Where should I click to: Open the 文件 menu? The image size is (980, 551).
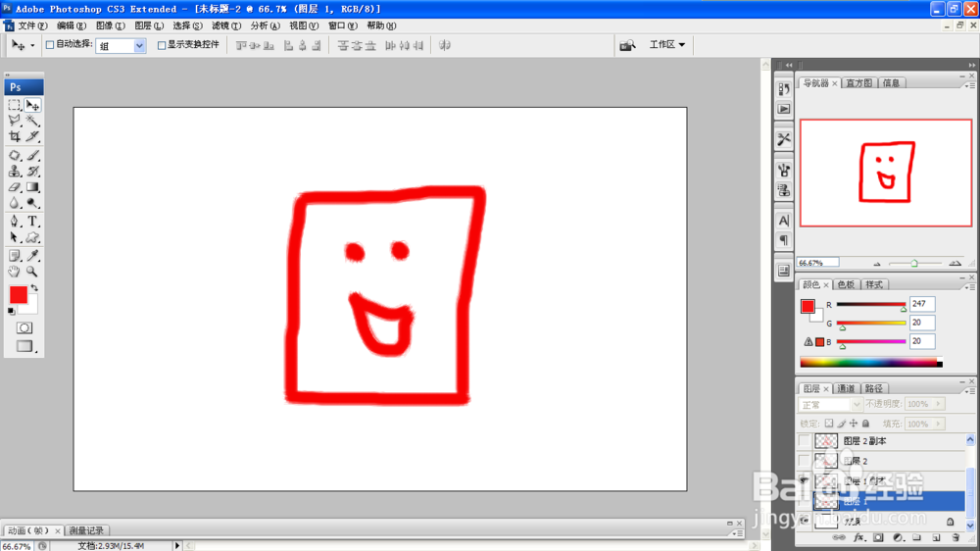pyautogui.click(x=32, y=25)
